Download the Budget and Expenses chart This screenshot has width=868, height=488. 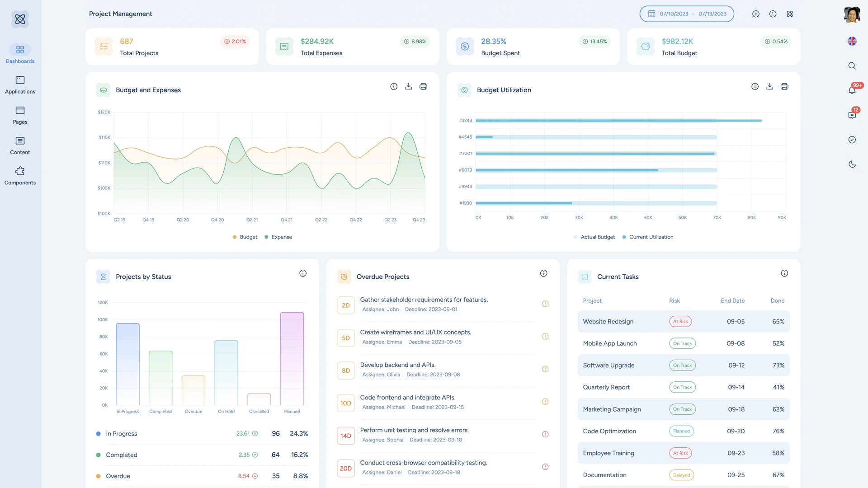[409, 86]
